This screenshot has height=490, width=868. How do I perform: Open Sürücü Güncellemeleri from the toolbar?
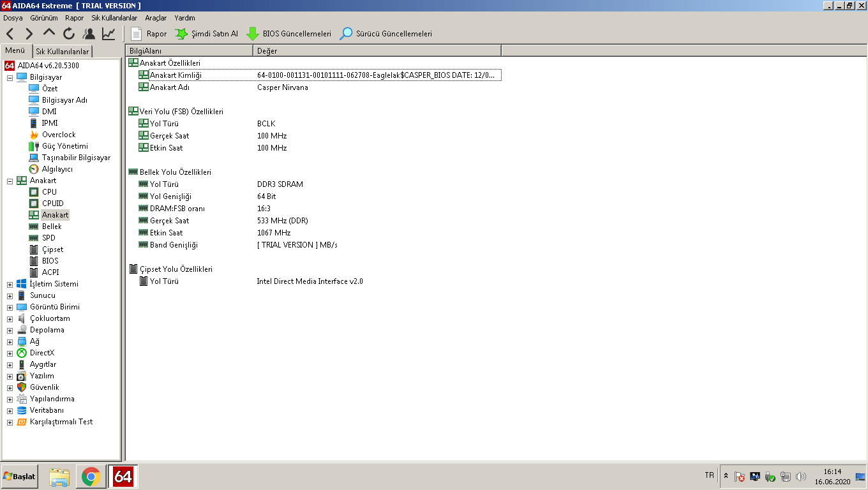386,34
